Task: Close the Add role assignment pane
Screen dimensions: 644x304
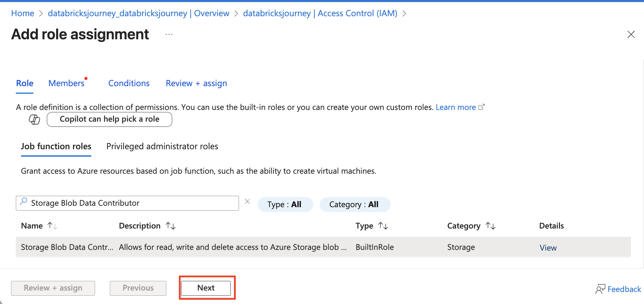Action: pos(631,34)
